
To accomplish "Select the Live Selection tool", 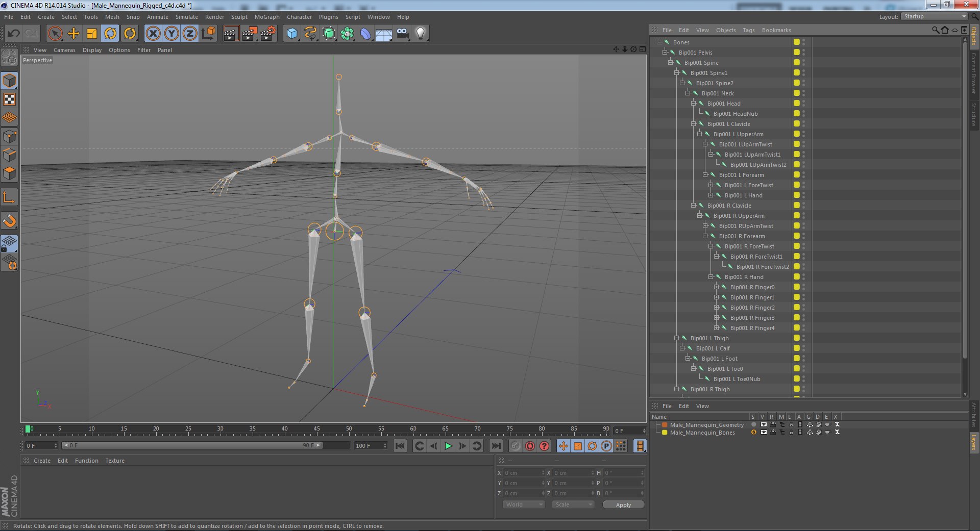I will [x=55, y=34].
